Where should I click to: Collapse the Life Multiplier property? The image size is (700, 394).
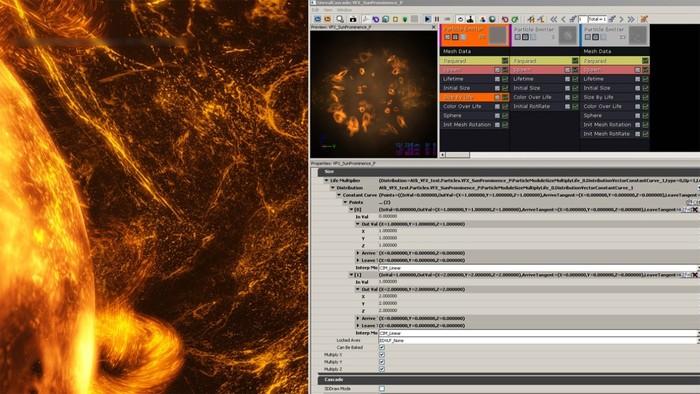(x=326, y=181)
